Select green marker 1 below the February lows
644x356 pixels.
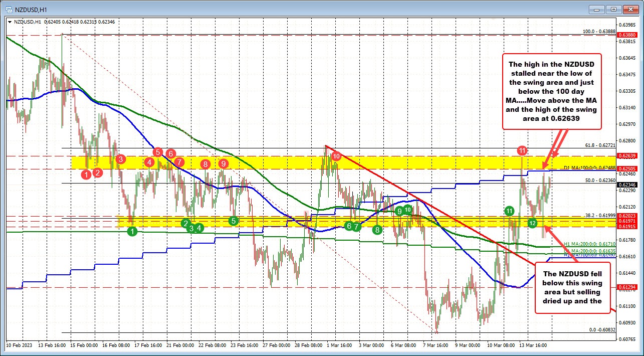[x=132, y=231]
